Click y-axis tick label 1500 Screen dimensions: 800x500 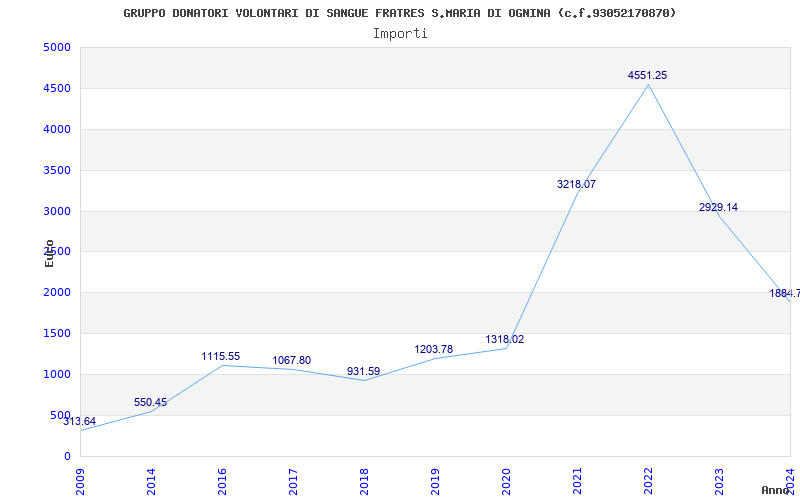[57, 333]
